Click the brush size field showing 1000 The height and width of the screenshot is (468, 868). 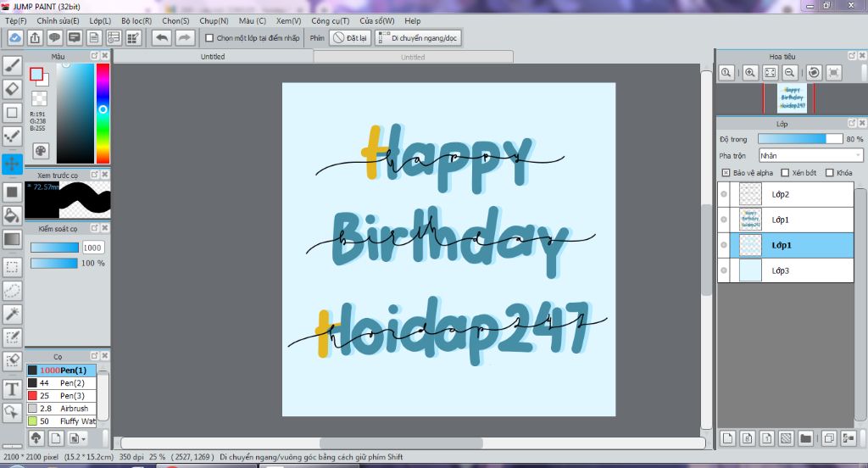92,248
